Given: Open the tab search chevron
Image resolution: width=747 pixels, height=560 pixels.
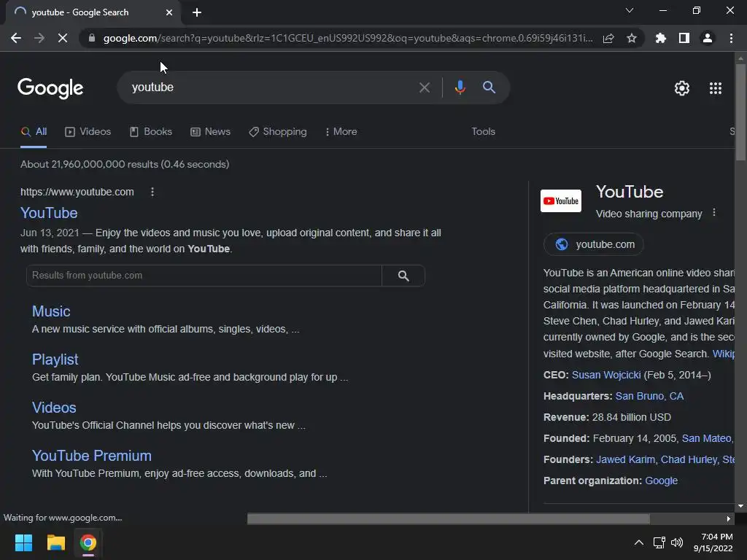Looking at the screenshot, I should [630, 10].
